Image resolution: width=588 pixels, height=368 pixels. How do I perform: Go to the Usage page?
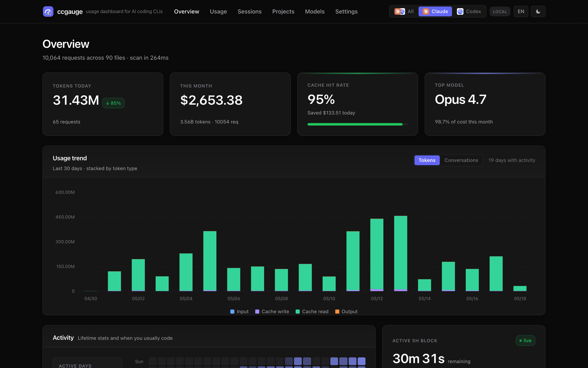click(218, 11)
